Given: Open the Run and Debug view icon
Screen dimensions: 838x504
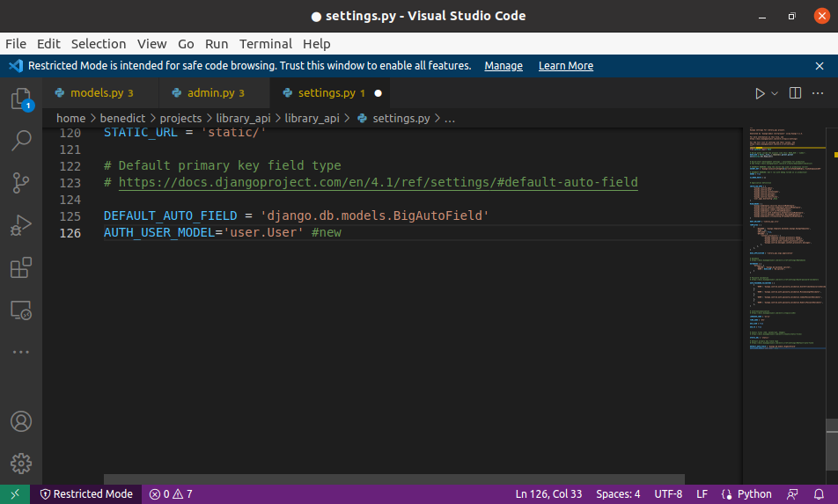Looking at the screenshot, I should tap(21, 225).
